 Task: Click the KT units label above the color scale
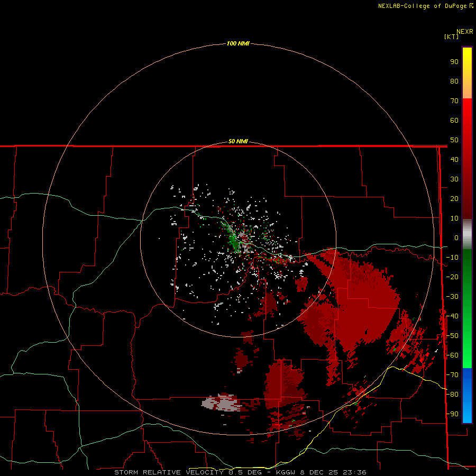click(x=451, y=36)
